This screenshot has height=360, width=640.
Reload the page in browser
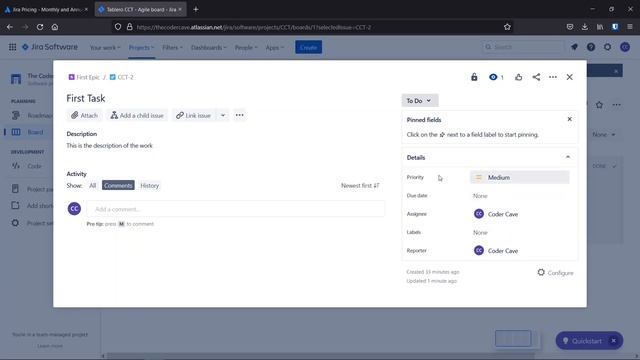tap(40, 27)
